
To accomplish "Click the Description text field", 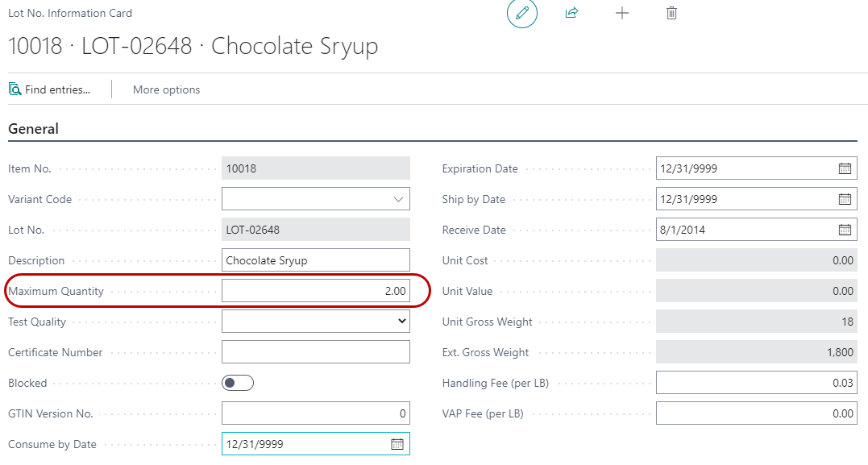I will pos(315,260).
